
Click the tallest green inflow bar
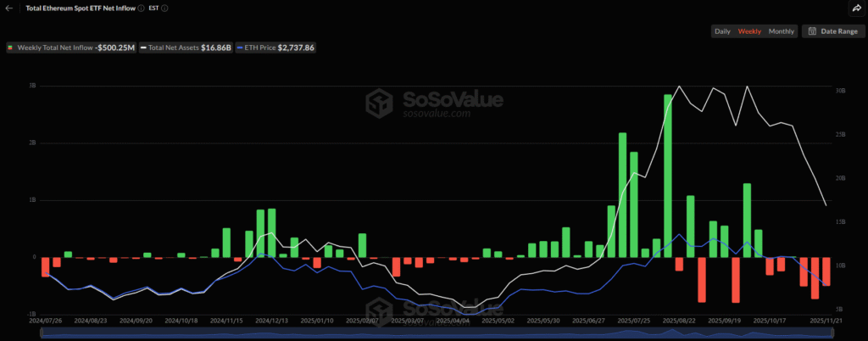point(668,176)
